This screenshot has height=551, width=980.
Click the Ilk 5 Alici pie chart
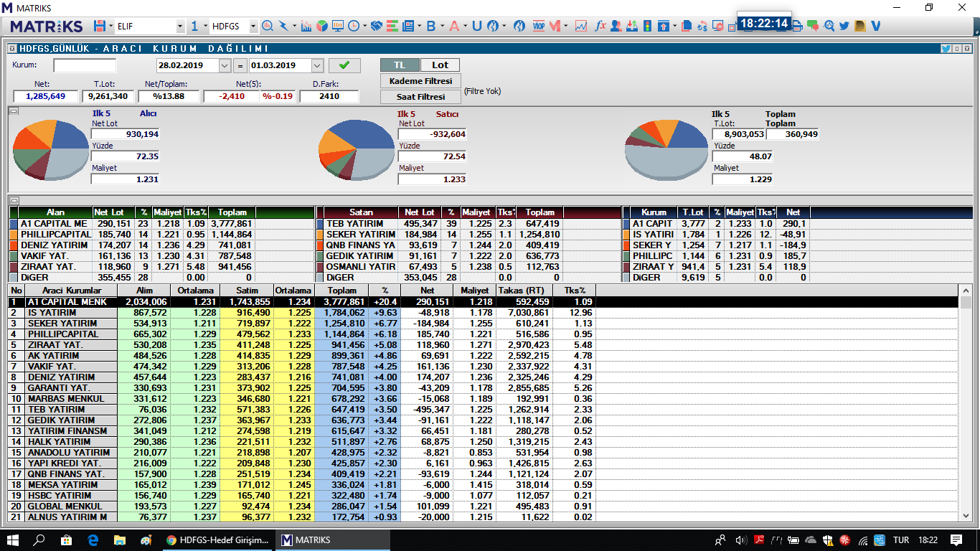(50, 149)
